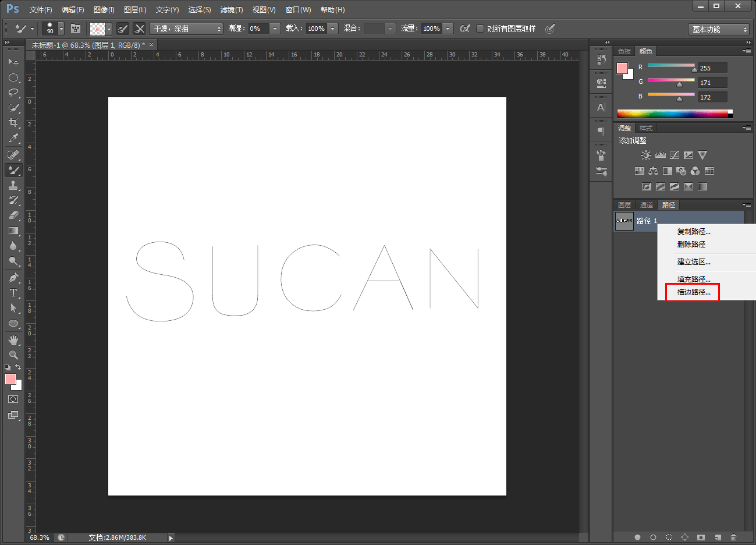Choose 复制路径... from context menu
Image resolution: width=756 pixels, height=545 pixels.
click(694, 232)
